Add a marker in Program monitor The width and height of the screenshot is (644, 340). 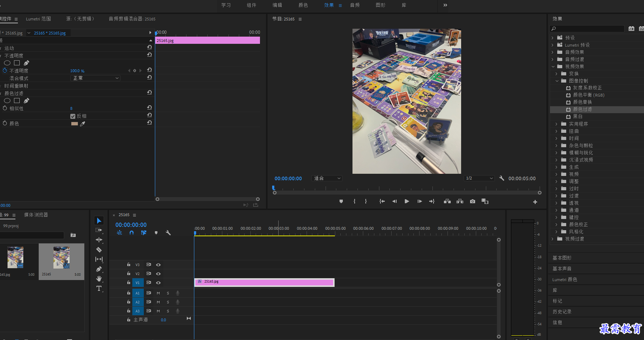341,201
